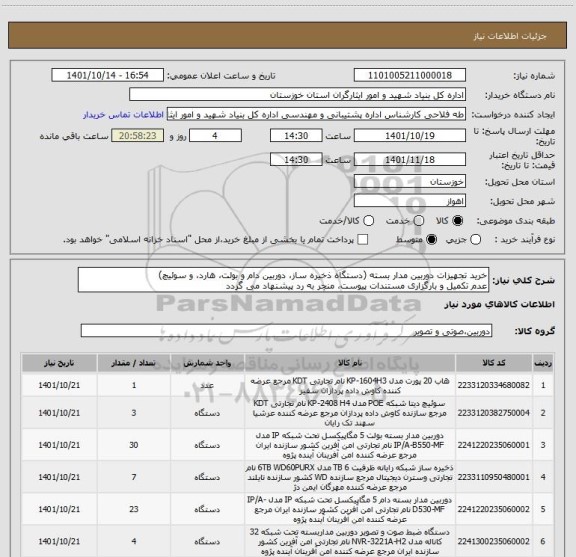Click the ردیف column header
This screenshot has height=557, width=576.
pos(543,363)
